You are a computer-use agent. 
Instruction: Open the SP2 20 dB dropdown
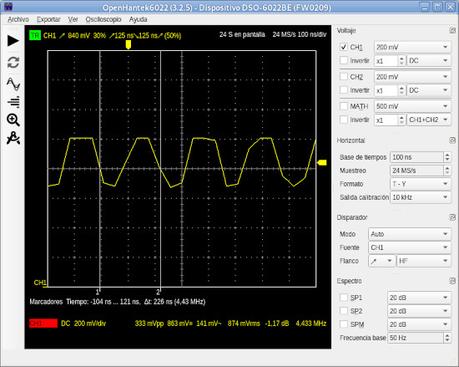click(x=419, y=311)
